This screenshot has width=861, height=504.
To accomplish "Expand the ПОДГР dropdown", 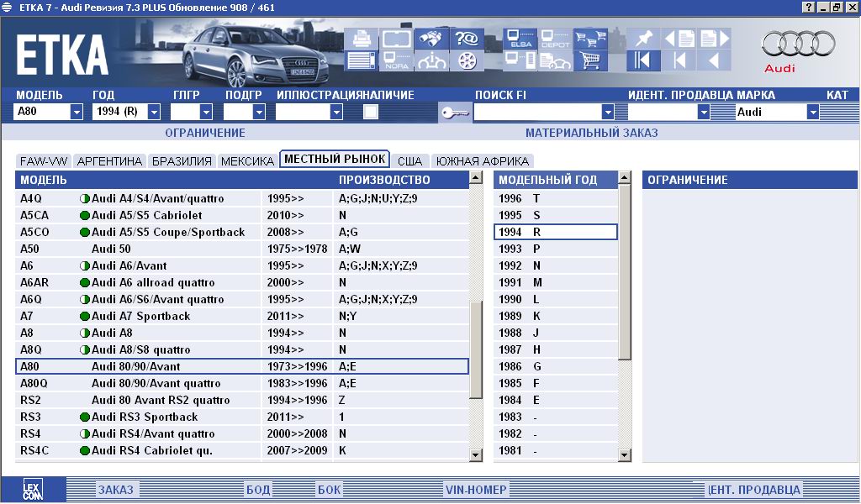I will click(x=259, y=112).
